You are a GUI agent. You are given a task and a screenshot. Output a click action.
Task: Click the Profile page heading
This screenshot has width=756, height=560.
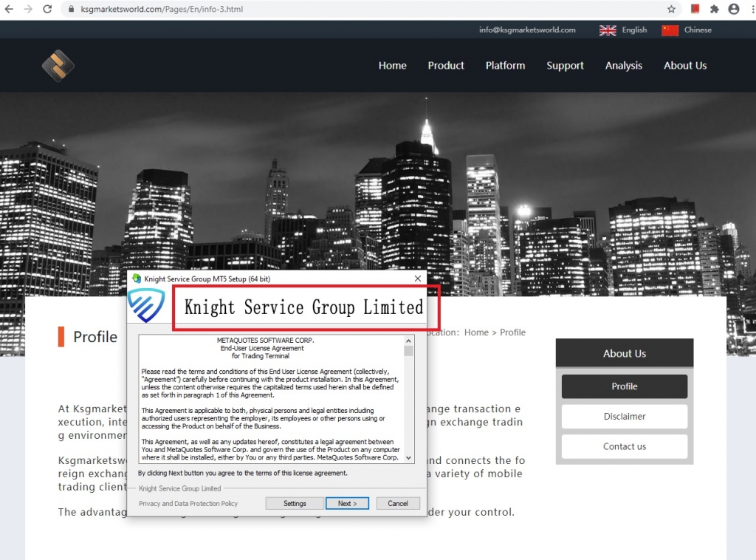click(x=95, y=337)
